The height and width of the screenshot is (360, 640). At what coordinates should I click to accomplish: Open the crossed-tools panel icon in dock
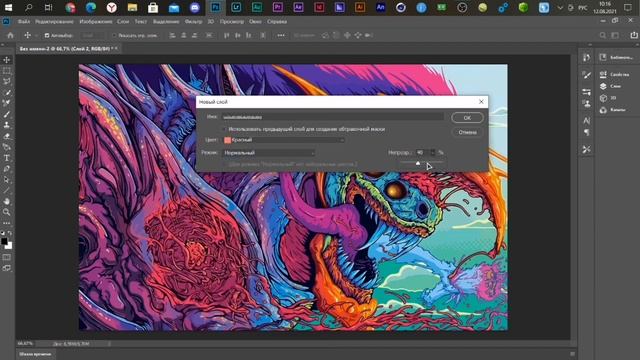[587, 149]
